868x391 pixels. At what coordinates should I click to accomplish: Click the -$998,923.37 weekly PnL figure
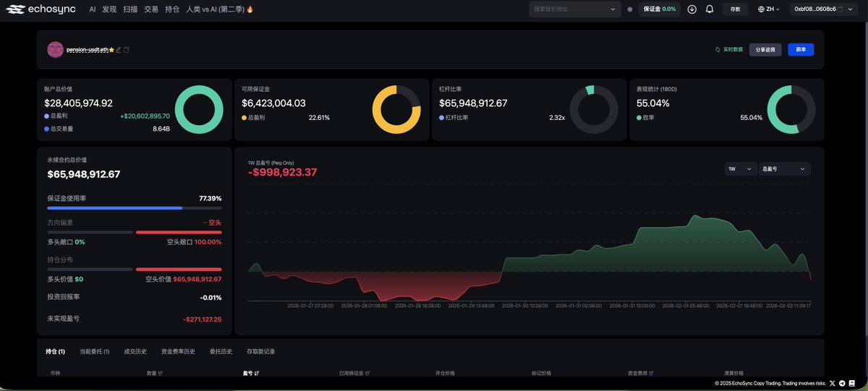click(282, 173)
